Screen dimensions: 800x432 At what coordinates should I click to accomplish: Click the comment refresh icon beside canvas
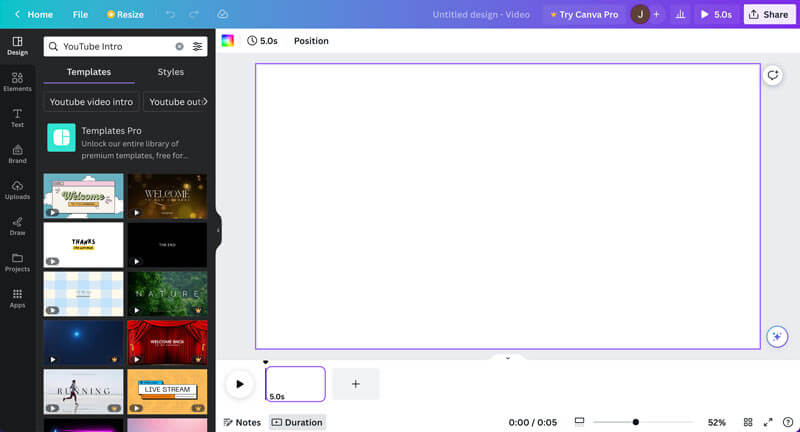[773, 75]
